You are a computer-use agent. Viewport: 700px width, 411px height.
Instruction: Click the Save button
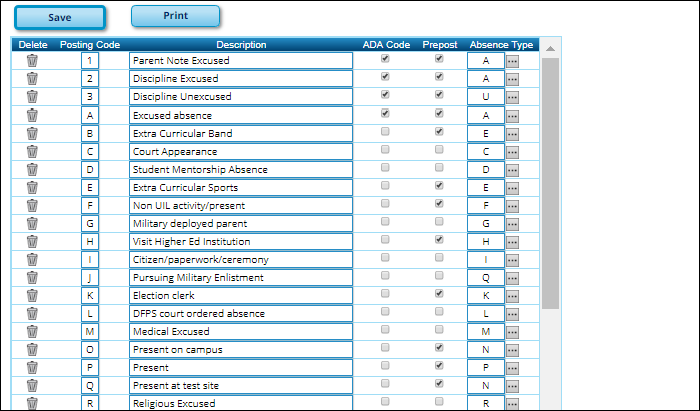pyautogui.click(x=59, y=18)
